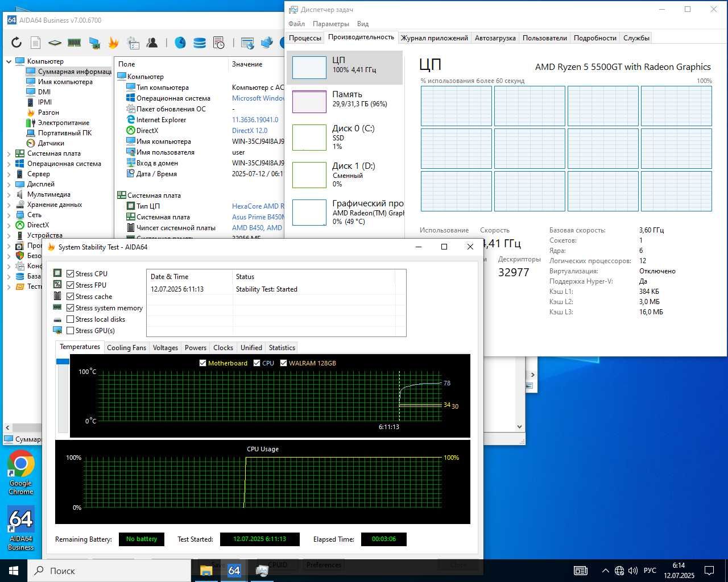Open the Statistics tab
Image resolution: width=728 pixels, height=582 pixels.
(282, 348)
